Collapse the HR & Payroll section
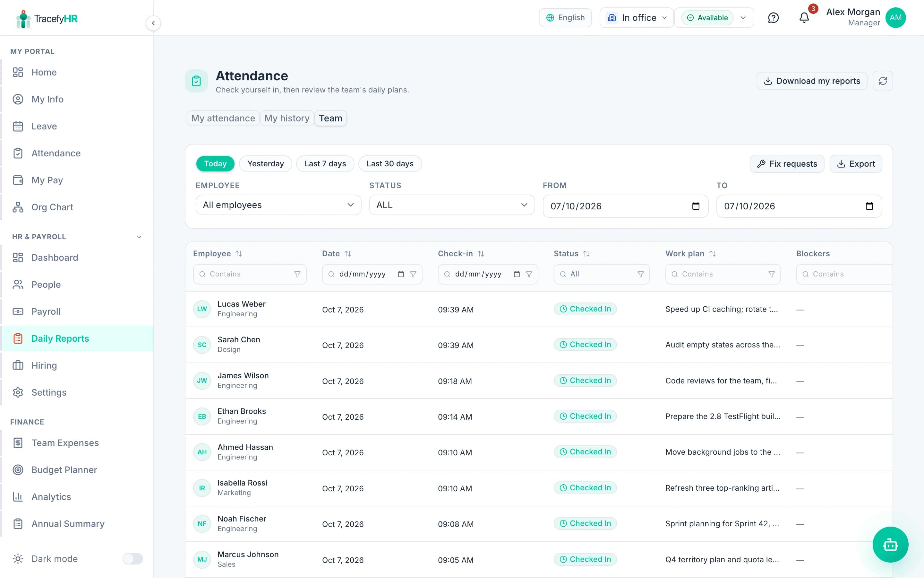Image resolution: width=924 pixels, height=578 pixels. (139, 237)
